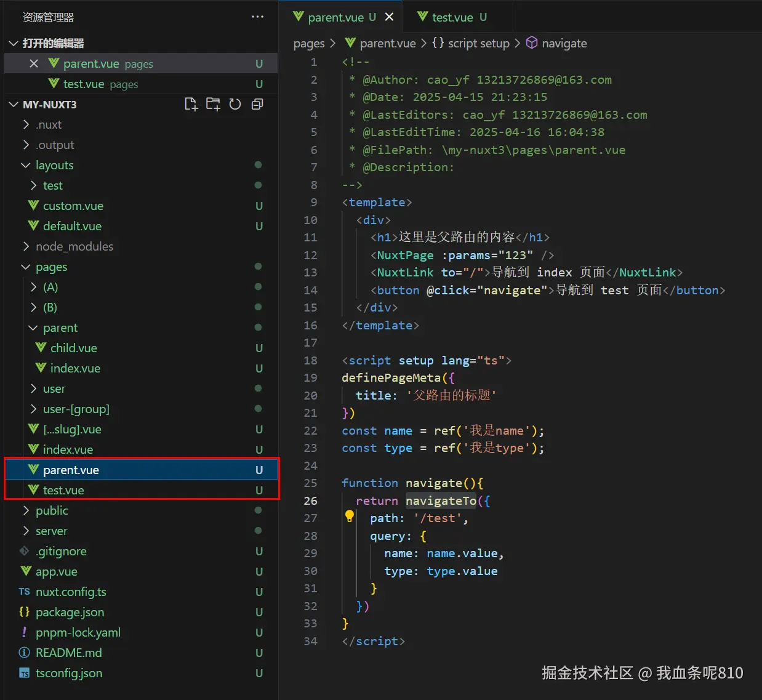Open Explorer more actions ellipsis menu
The height and width of the screenshot is (700, 762).
tap(257, 17)
